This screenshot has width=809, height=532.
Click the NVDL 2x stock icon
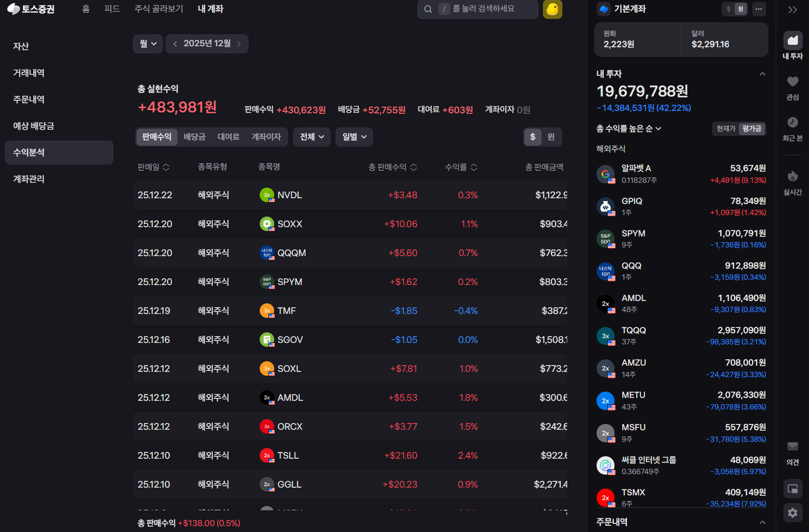(267, 195)
